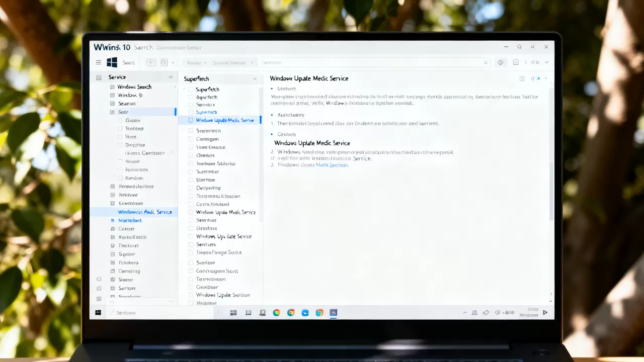Screen dimensions: 644x362
Task: Open the Windows Start button on the taskbar
Action: pos(99,313)
